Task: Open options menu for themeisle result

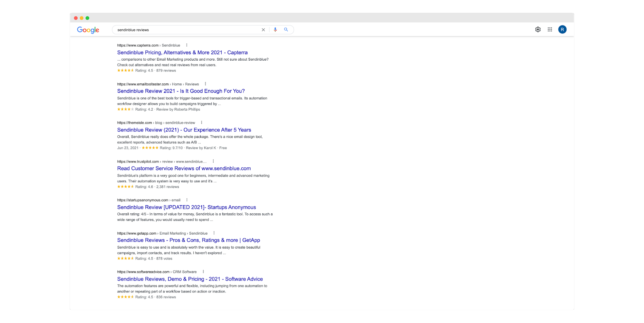Action: 202,122
